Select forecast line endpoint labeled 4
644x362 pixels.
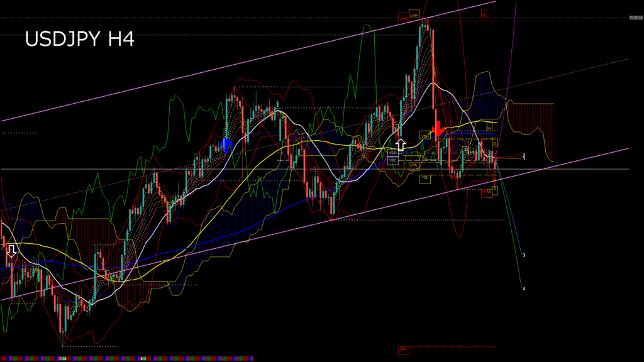[x=524, y=288]
